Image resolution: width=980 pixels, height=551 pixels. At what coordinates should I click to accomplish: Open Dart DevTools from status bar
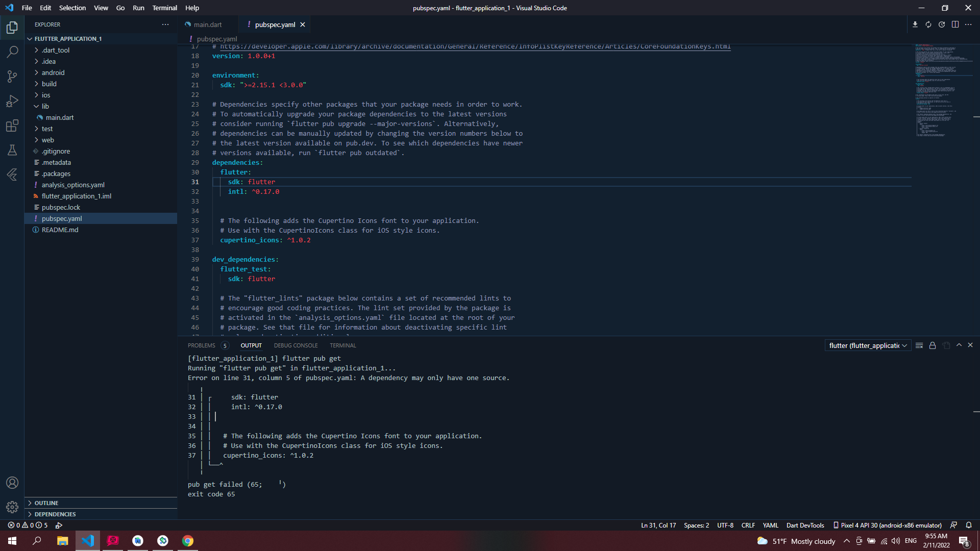805,525
